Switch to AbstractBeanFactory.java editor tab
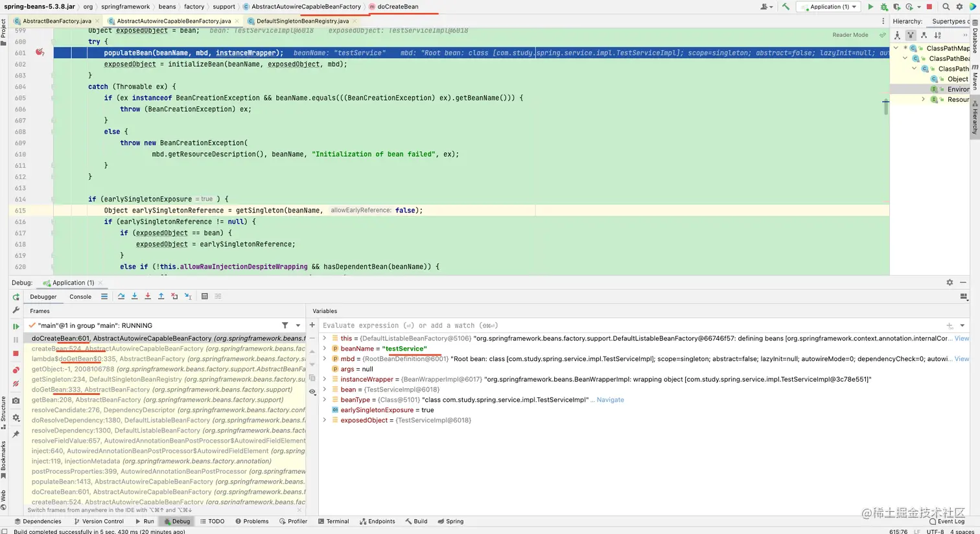 [57, 21]
